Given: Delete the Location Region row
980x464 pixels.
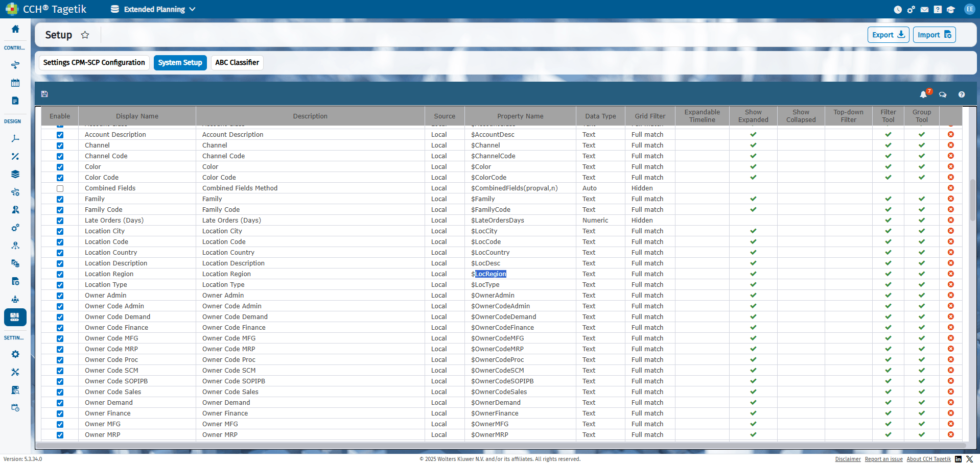Looking at the screenshot, I should tap(950, 274).
